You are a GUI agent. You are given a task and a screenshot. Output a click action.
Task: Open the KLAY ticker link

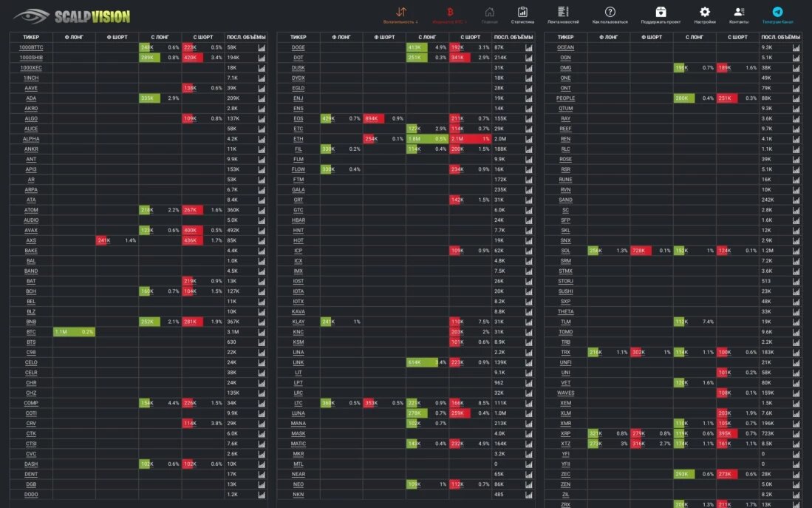(298, 322)
